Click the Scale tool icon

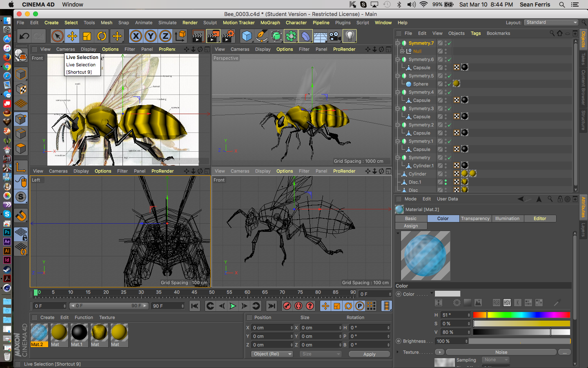point(87,36)
